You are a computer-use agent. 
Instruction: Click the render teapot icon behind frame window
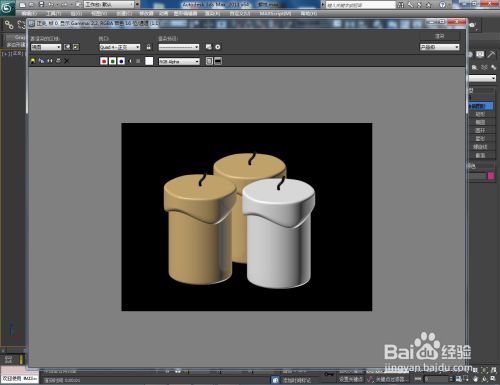472,25
